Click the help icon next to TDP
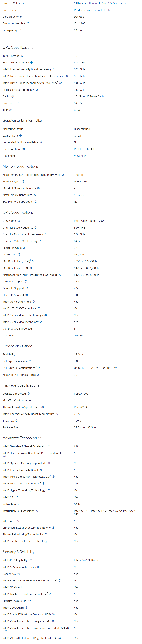The height and width of the screenshot is (644, 142). (x=10, y=110)
